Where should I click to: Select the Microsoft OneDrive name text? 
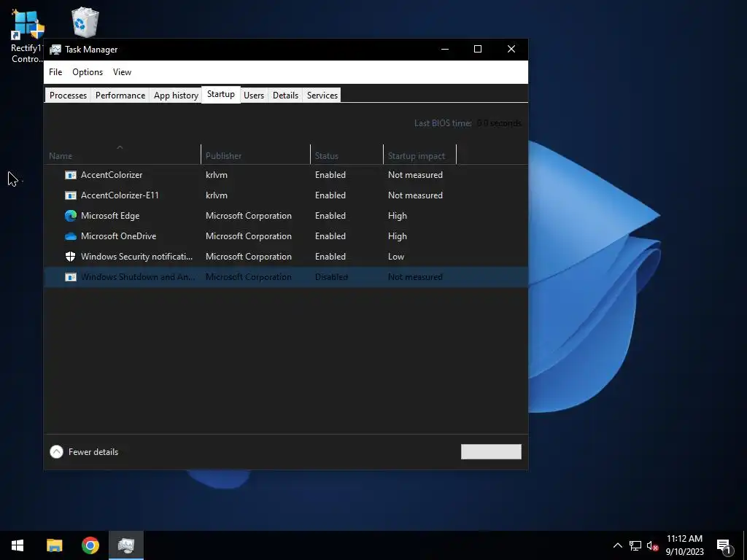(119, 236)
